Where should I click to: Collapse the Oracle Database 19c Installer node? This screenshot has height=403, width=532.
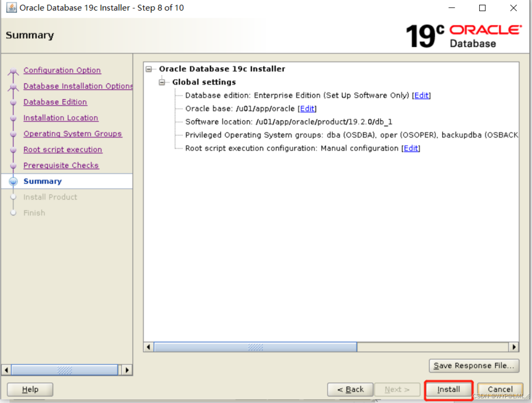click(149, 69)
